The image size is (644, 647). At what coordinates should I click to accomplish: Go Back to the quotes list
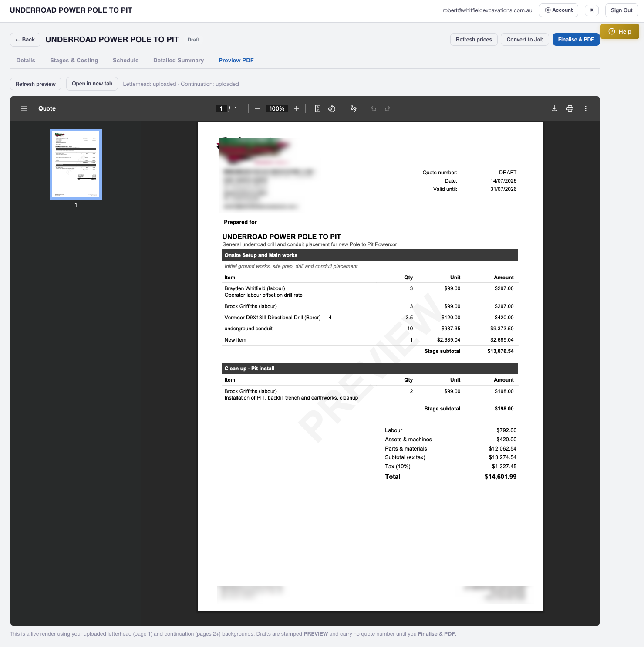pos(25,40)
